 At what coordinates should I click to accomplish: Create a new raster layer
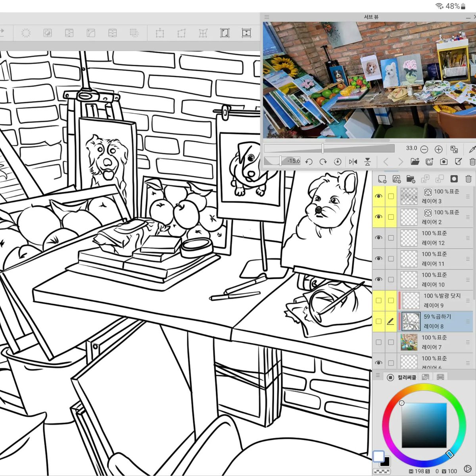coord(382,179)
